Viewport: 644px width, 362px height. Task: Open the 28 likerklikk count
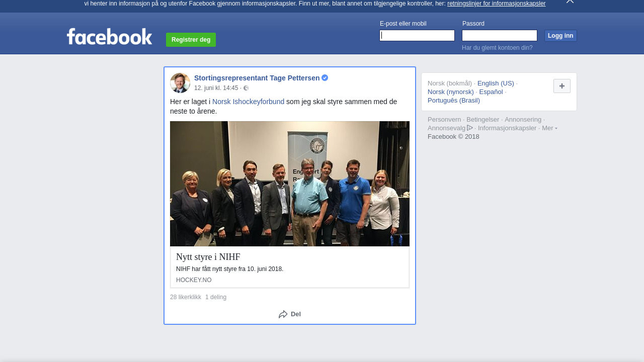[186, 297]
